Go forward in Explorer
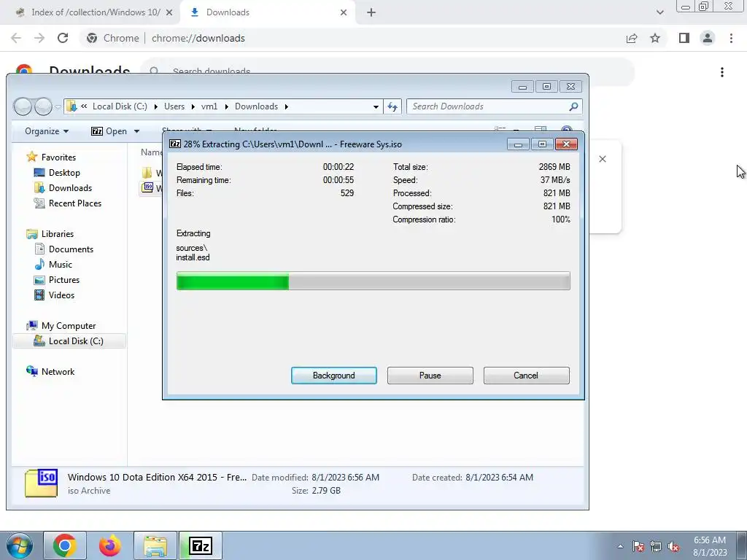 point(43,106)
